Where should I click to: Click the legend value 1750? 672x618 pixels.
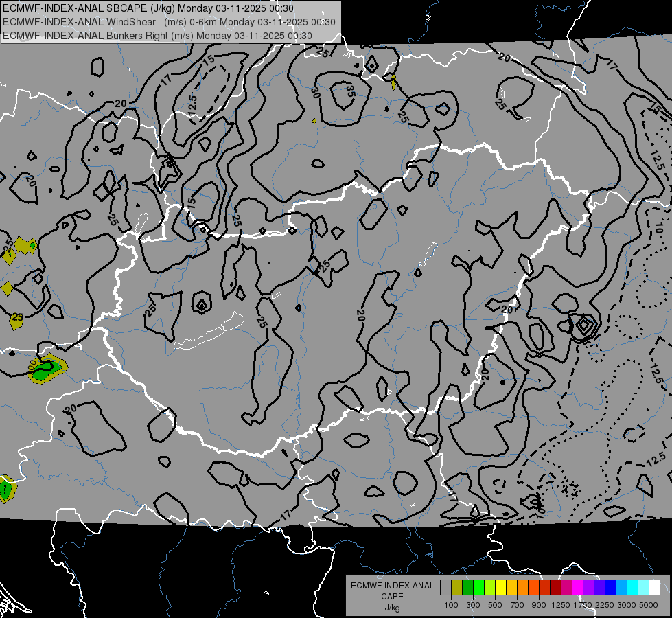(583, 605)
